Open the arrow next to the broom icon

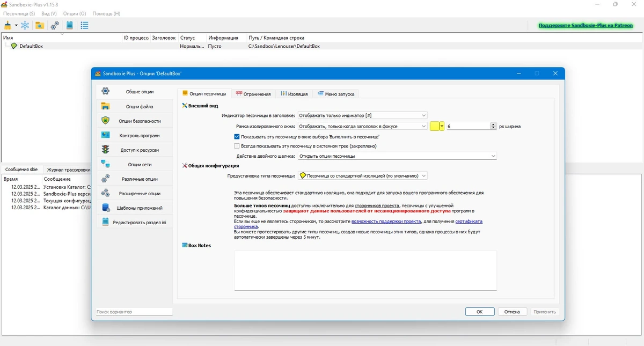tap(16, 25)
